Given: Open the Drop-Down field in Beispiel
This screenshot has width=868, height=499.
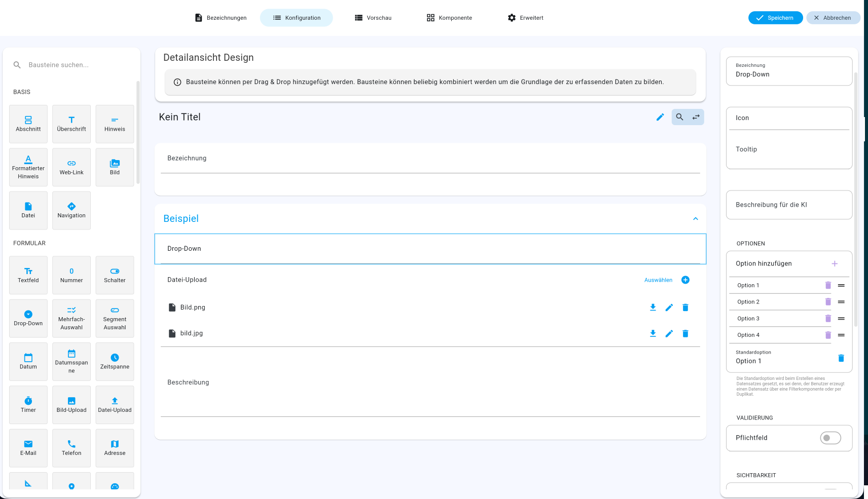Looking at the screenshot, I should [x=430, y=249].
